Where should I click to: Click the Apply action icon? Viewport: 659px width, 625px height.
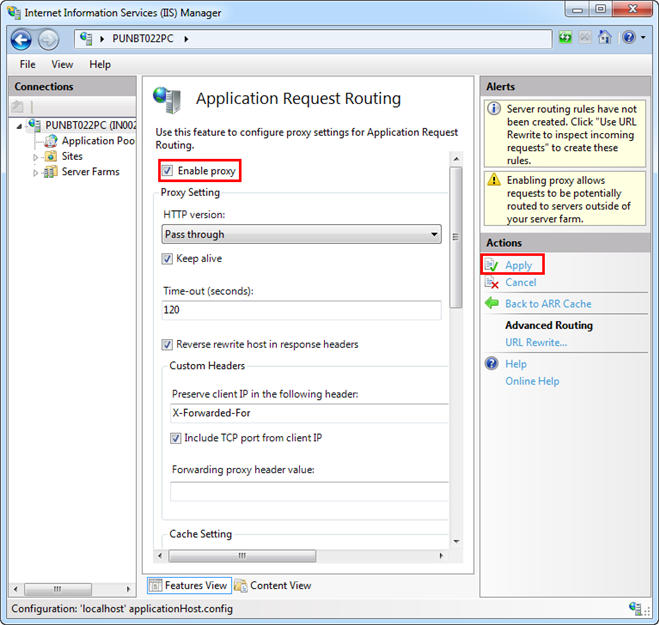point(492,265)
